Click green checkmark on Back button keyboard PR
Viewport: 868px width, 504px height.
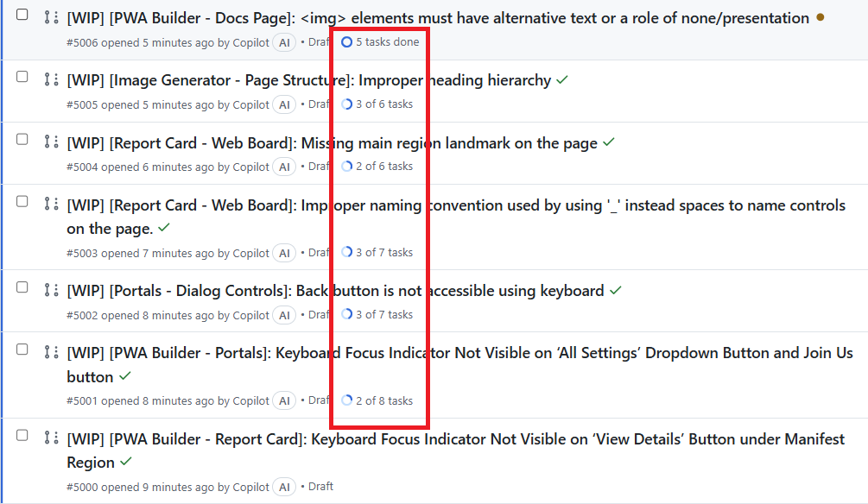click(x=616, y=291)
